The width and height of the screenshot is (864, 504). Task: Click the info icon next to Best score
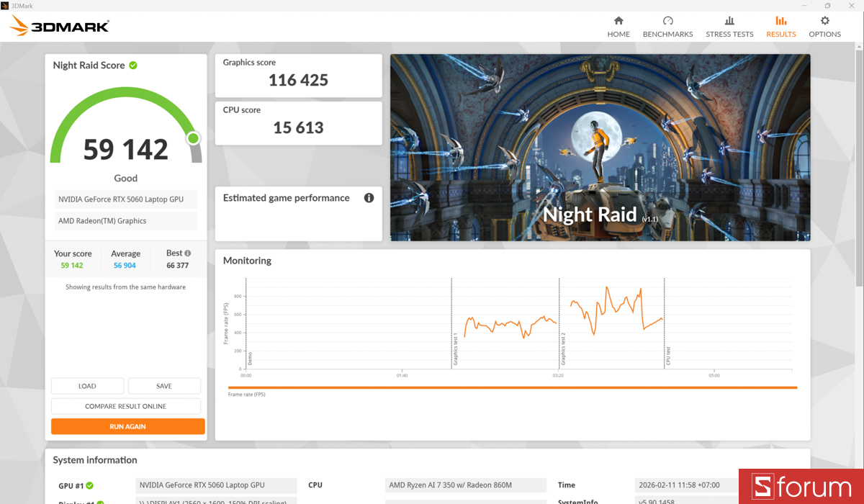point(189,252)
